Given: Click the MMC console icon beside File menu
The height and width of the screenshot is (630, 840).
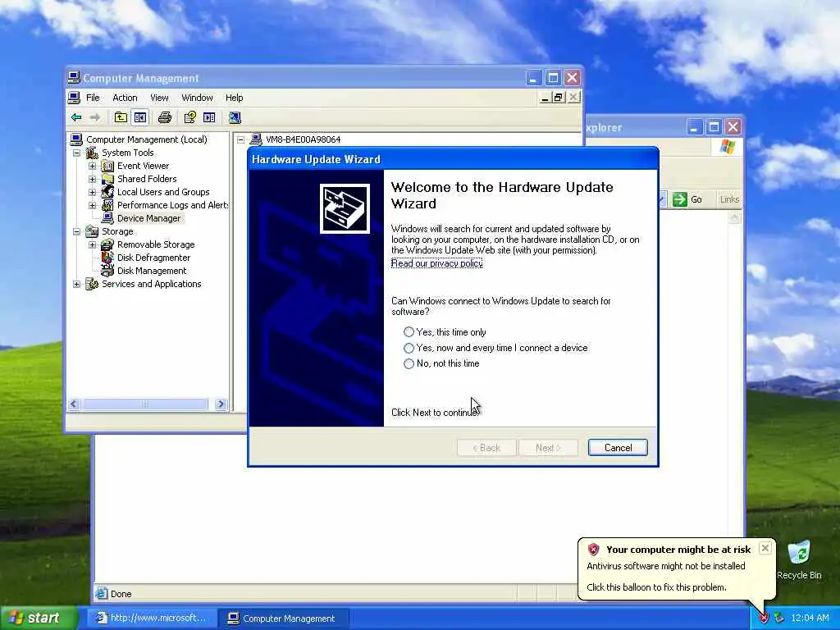Looking at the screenshot, I should [74, 98].
